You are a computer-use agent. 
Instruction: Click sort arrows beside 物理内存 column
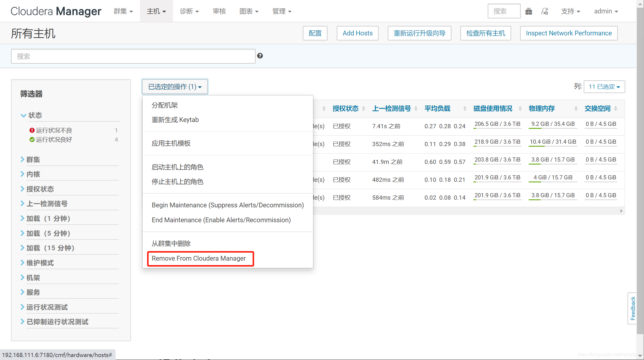pyautogui.click(x=576, y=109)
